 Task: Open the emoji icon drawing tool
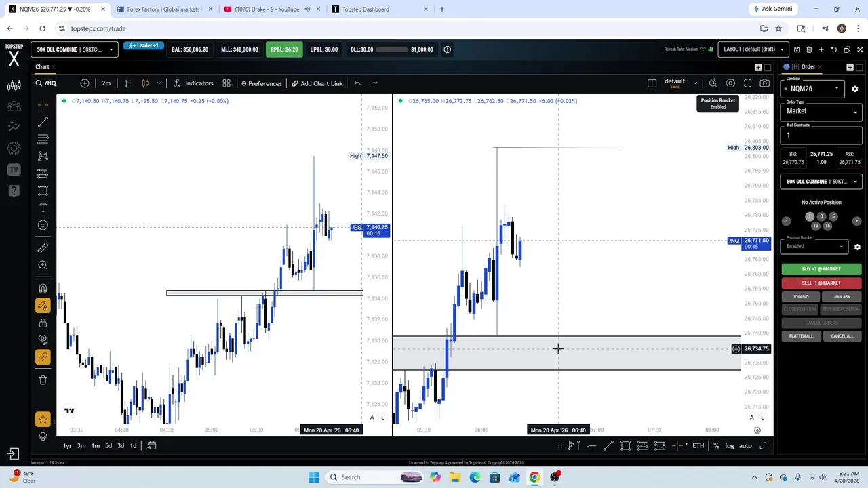pos(43,225)
